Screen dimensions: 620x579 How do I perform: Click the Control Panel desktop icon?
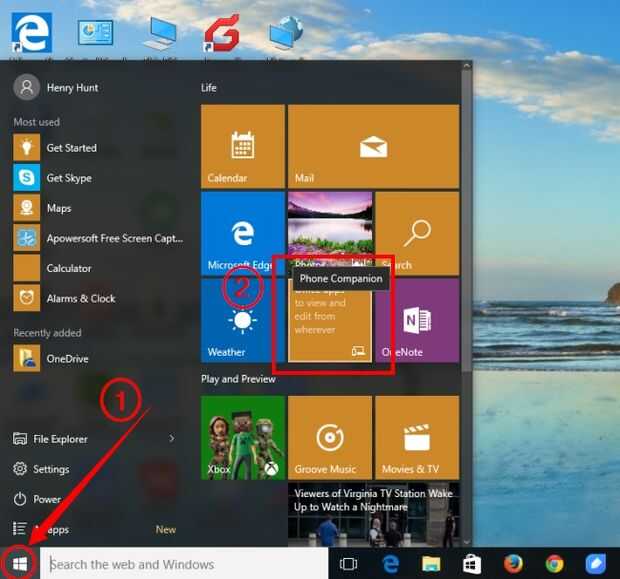coord(95,32)
